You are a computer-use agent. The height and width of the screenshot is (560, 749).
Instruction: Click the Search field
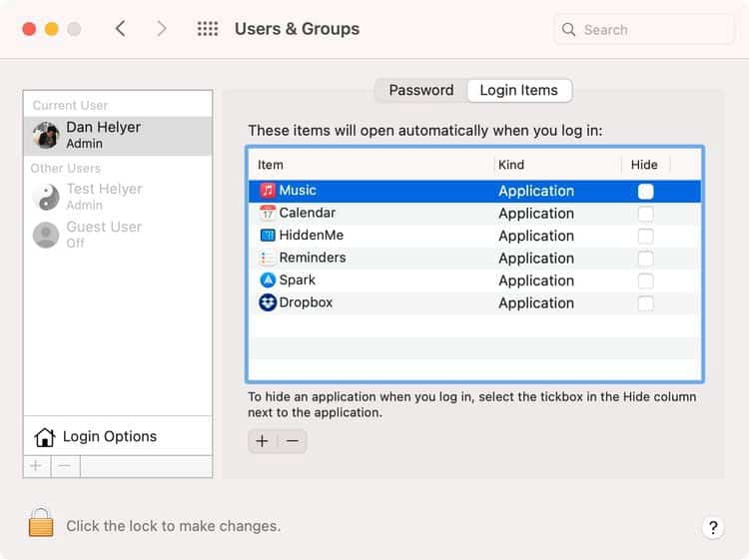644,30
